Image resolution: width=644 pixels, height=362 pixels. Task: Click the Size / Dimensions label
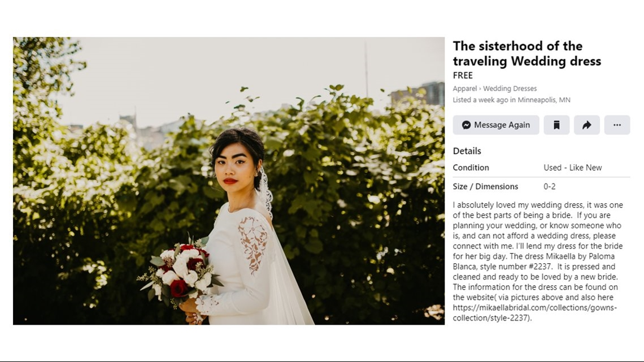485,186
